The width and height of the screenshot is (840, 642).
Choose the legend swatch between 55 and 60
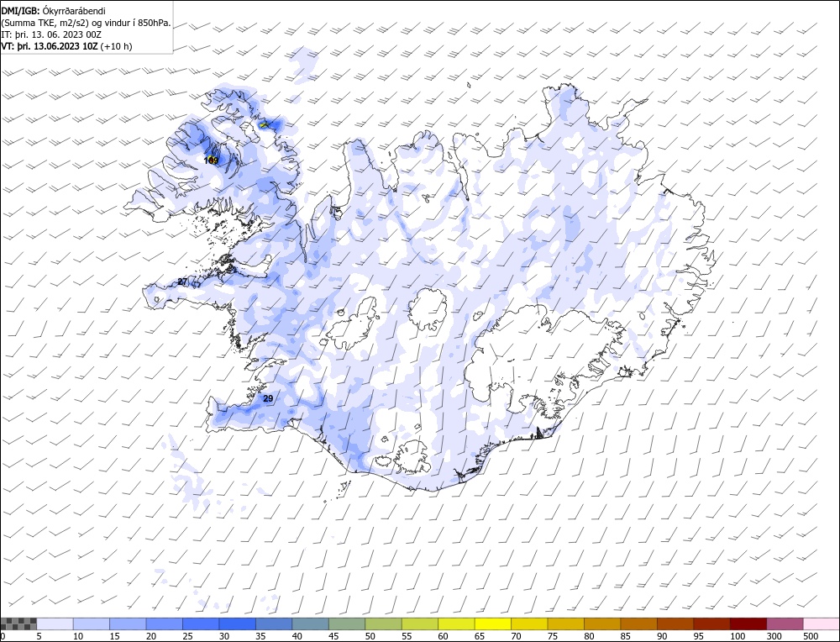pyautogui.click(x=420, y=624)
